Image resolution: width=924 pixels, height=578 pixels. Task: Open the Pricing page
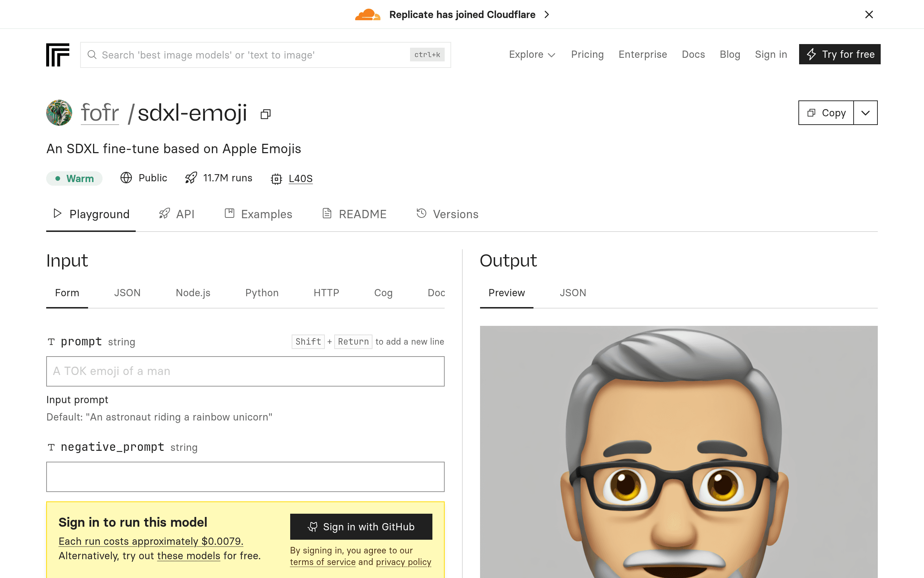pos(587,54)
